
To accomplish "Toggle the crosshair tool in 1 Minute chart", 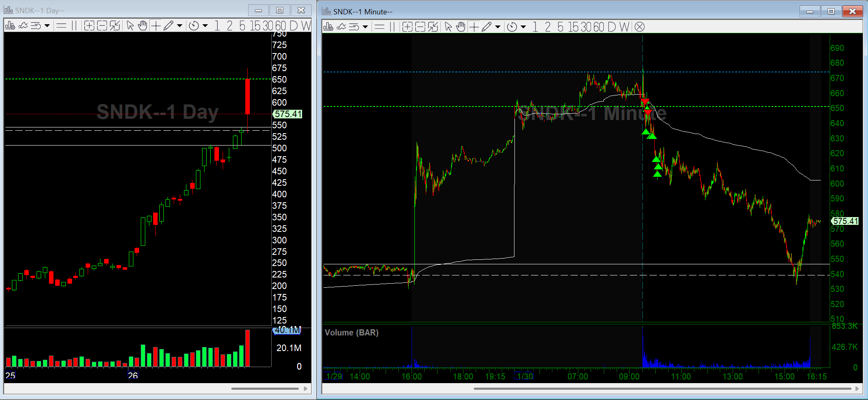I will pyautogui.click(x=474, y=27).
